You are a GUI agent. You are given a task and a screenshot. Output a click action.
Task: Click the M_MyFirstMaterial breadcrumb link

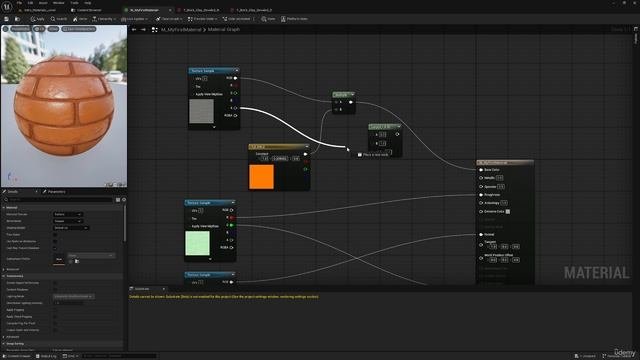coord(181,29)
